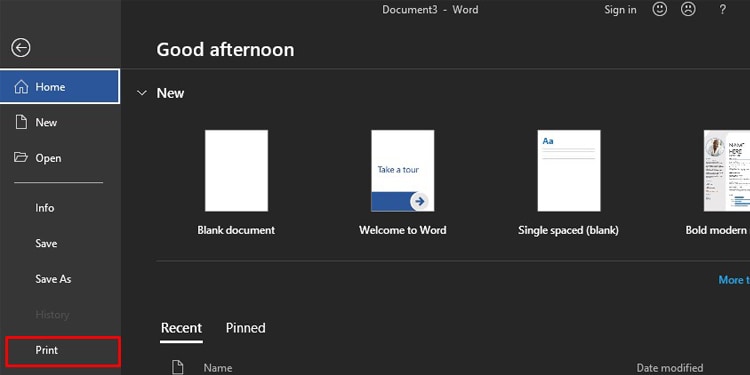Select New in the sidebar menu
750x375 pixels.
click(60, 122)
